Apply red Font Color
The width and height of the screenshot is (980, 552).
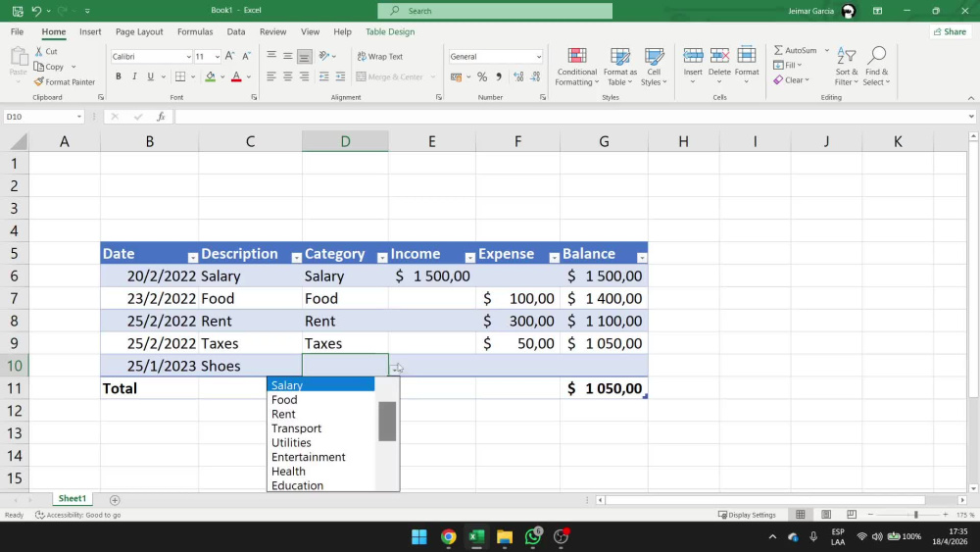click(236, 76)
